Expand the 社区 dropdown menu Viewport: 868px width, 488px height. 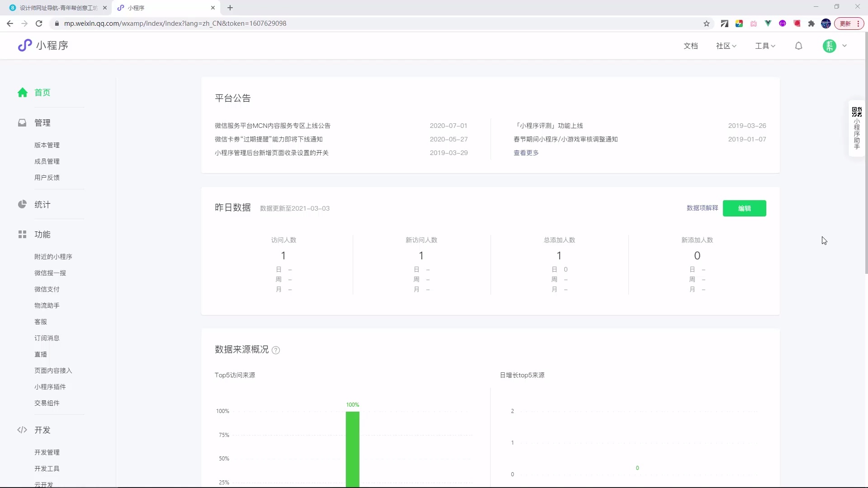pyautogui.click(x=726, y=46)
